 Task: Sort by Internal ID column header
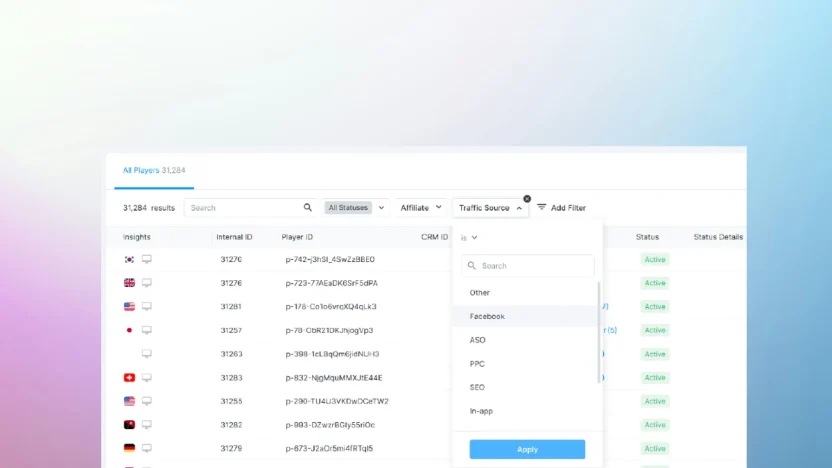coord(234,237)
